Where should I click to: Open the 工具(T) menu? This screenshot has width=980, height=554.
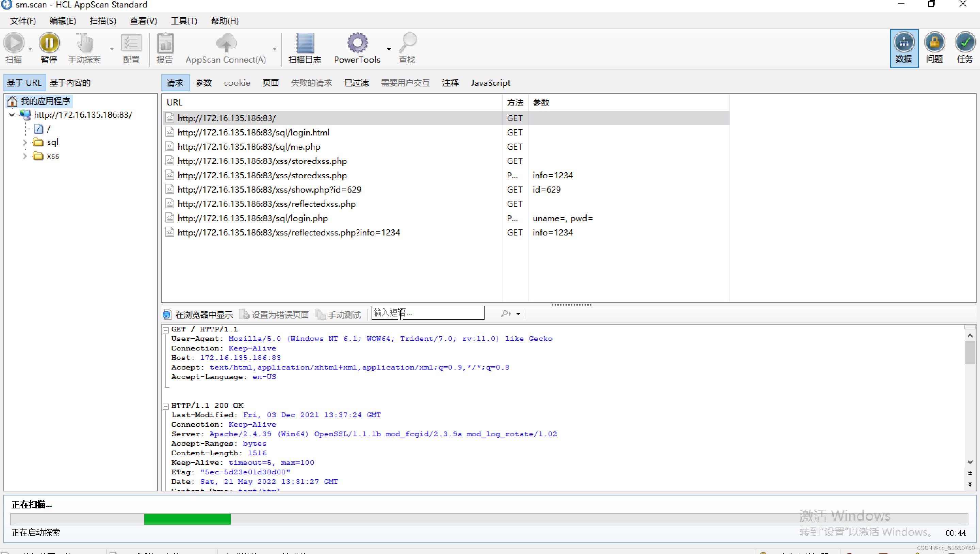coord(184,21)
